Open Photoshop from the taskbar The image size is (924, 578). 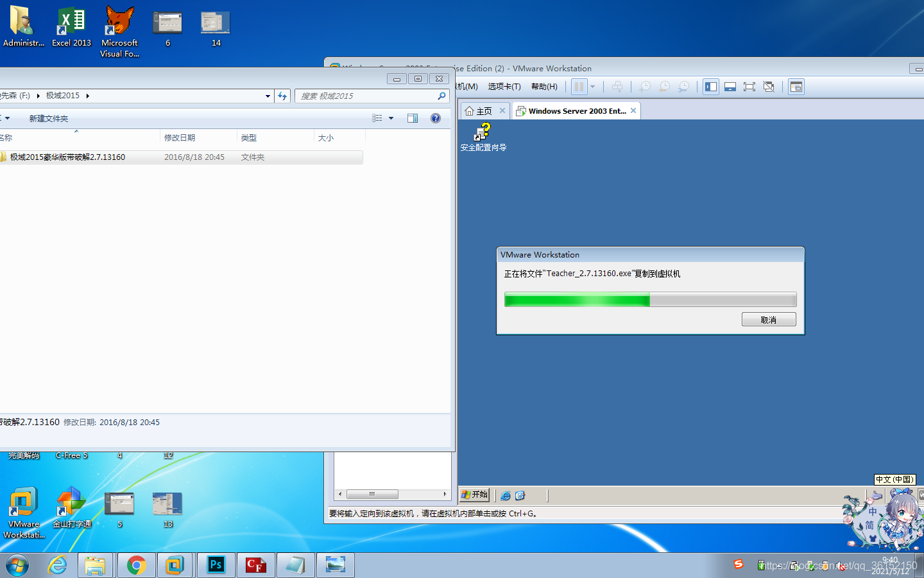coord(216,565)
